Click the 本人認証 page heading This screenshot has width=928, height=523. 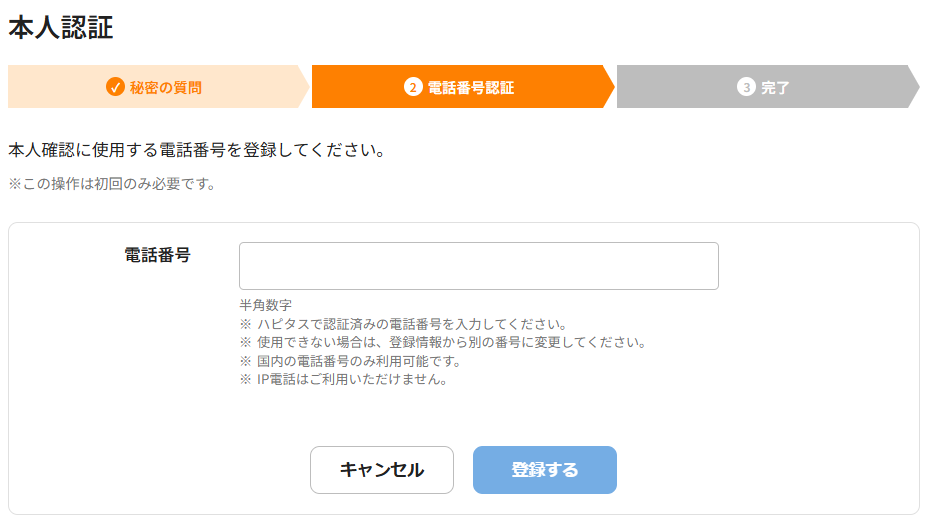61,28
